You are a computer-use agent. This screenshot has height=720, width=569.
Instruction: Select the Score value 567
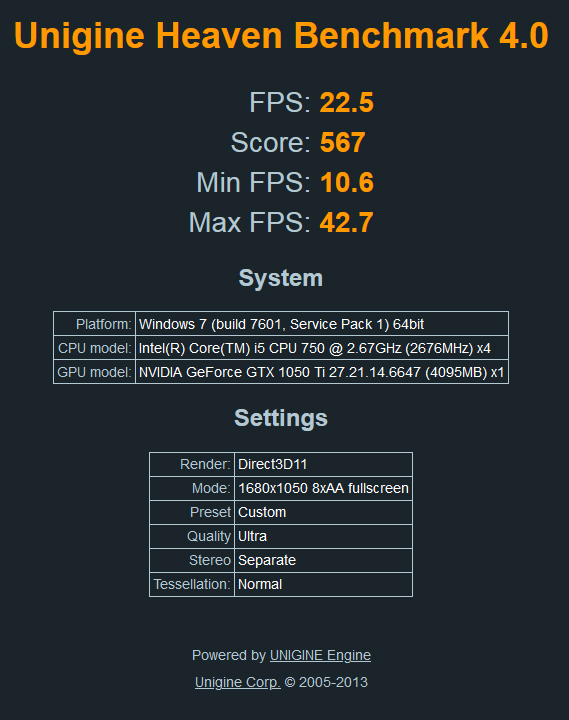click(343, 142)
